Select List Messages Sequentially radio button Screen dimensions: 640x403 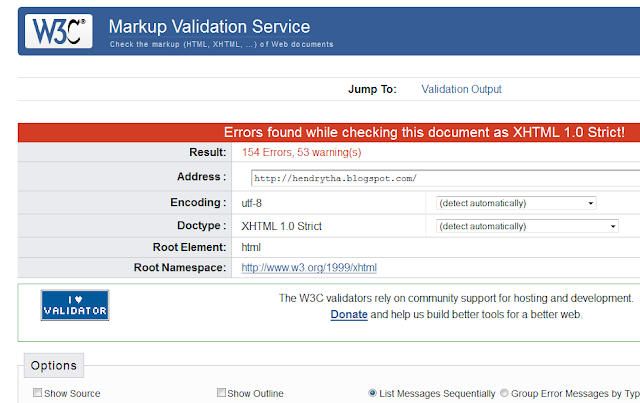[x=372, y=393]
